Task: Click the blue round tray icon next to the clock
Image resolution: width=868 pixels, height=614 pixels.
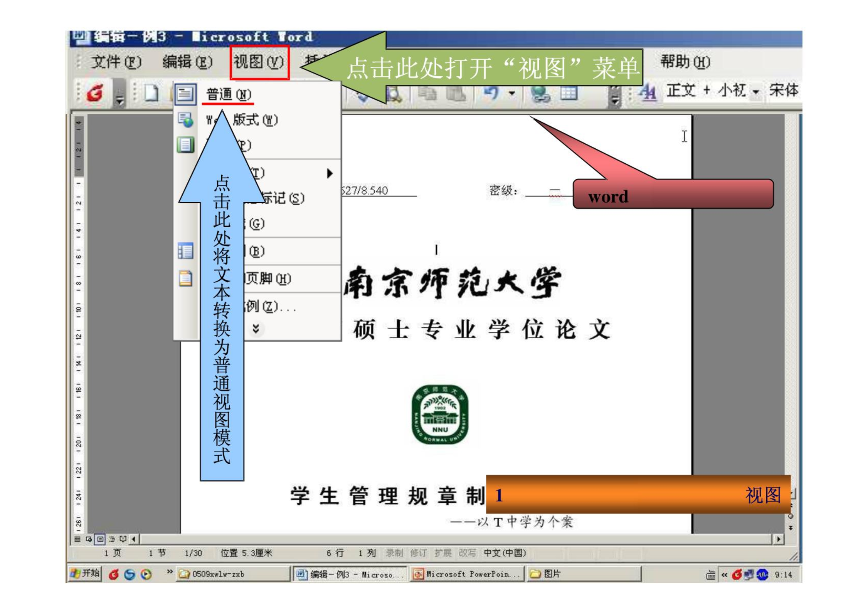Action: pyautogui.click(x=762, y=575)
